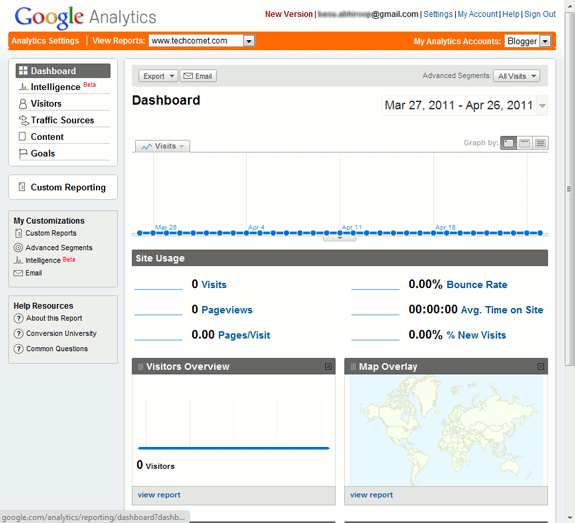
Task: Click Common Questions help icon
Action: point(18,349)
